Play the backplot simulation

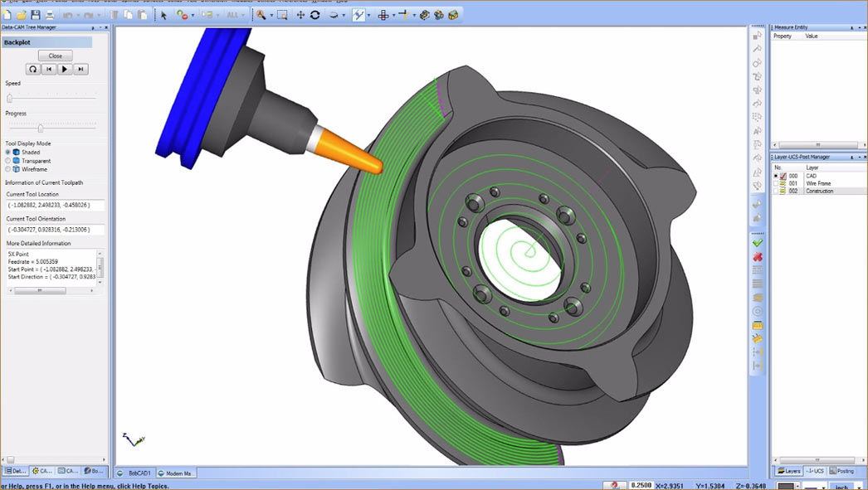point(65,69)
